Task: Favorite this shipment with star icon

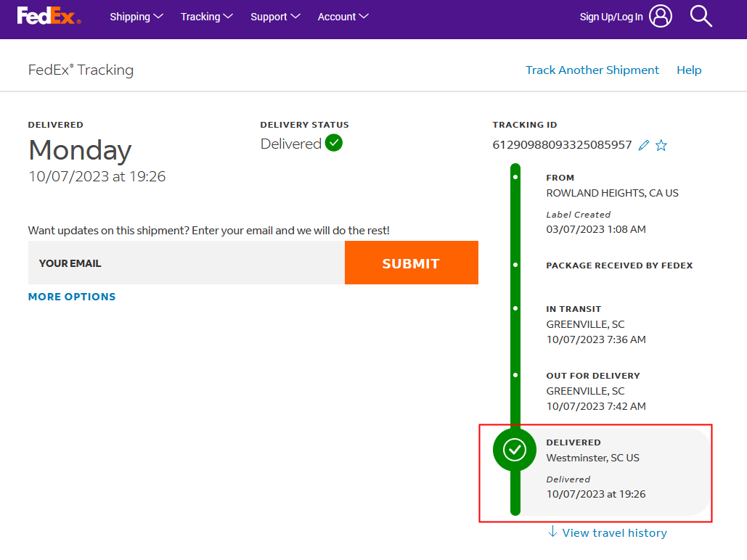Action: [x=661, y=145]
